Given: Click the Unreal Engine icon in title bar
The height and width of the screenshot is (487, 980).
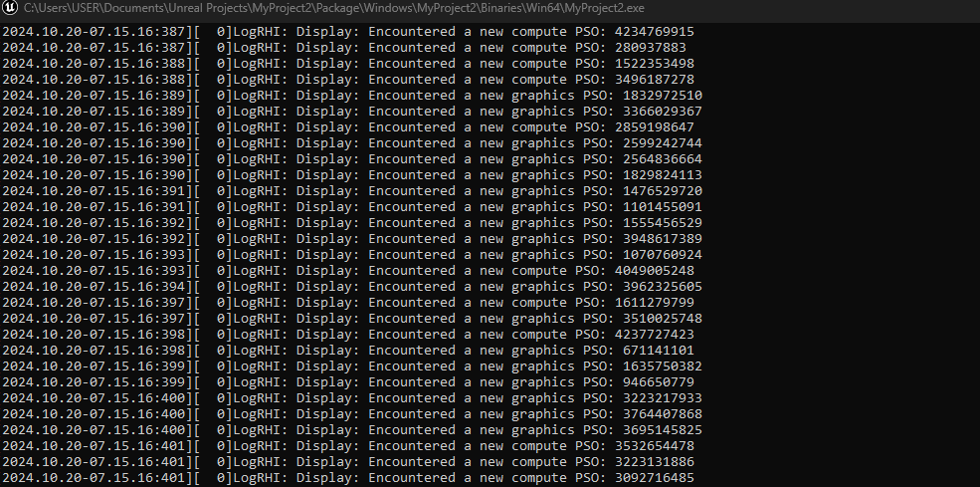Looking at the screenshot, I should pos(11,9).
